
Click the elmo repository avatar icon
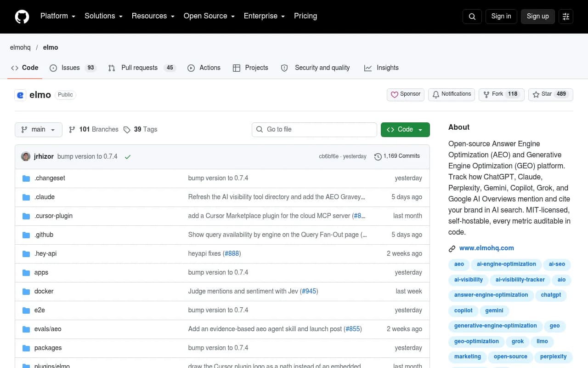point(20,95)
